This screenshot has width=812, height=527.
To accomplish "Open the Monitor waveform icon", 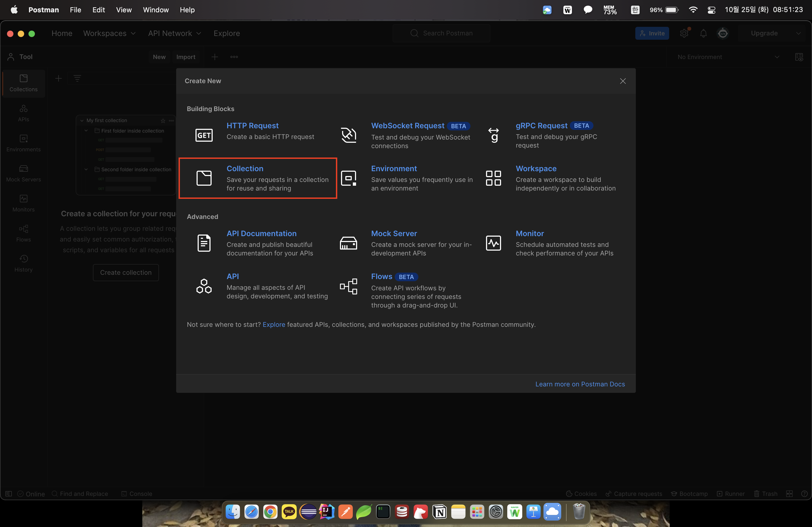I will [493, 243].
